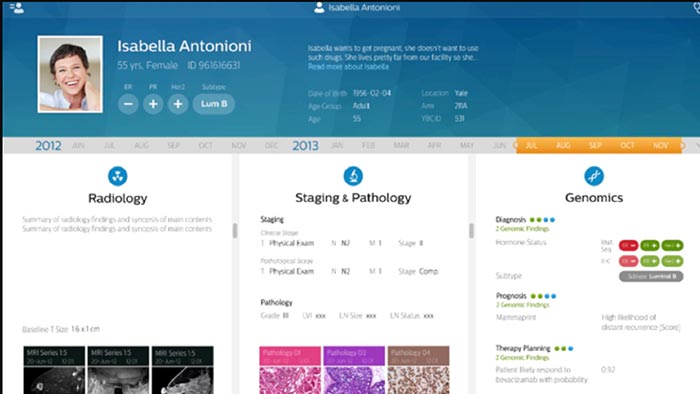Screen dimensions: 700x394
Task: Click the Diagnosis heading in Genomics
Action: click(511, 220)
